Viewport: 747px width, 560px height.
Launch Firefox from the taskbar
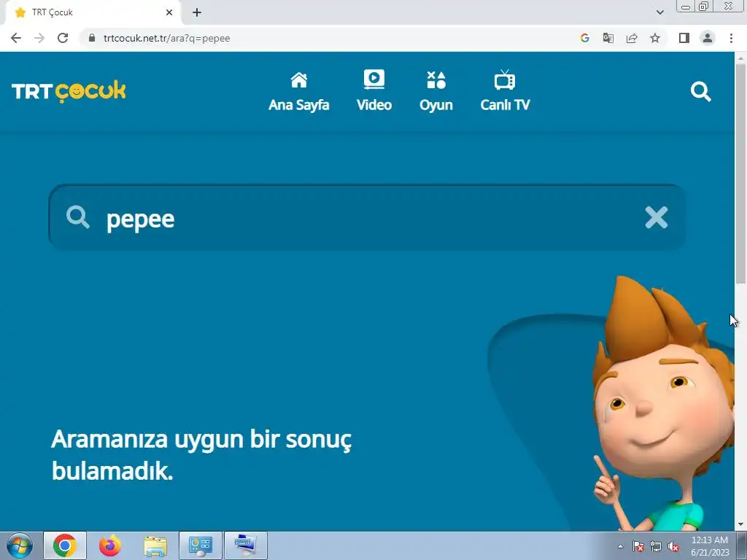[x=109, y=545]
